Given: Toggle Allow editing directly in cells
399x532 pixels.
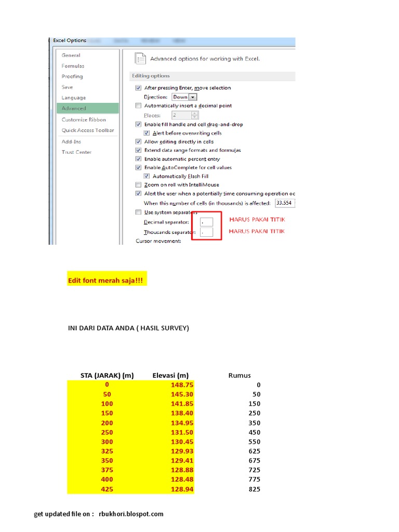Looking at the screenshot, I should (x=138, y=142).
